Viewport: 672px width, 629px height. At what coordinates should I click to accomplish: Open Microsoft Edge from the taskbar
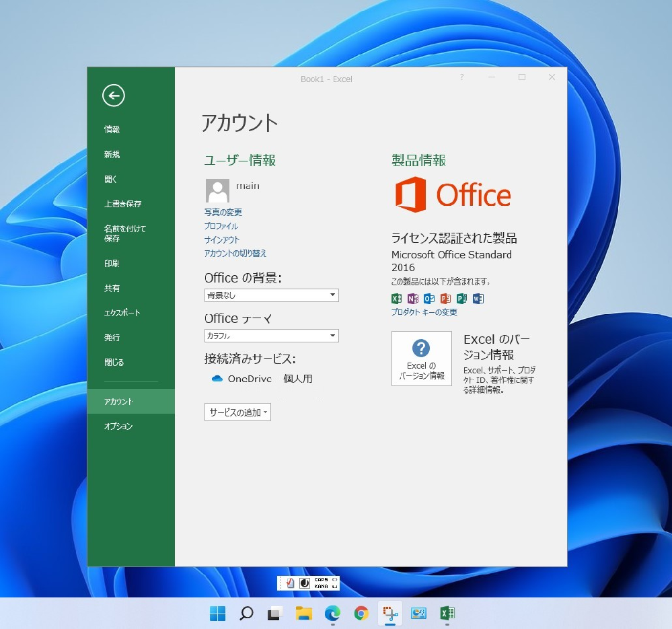coord(332,613)
